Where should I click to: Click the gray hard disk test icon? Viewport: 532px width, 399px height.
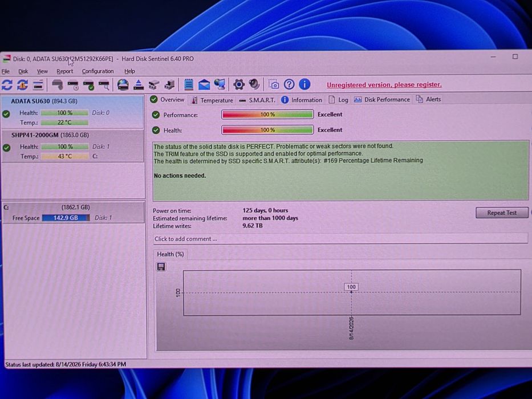point(58,84)
